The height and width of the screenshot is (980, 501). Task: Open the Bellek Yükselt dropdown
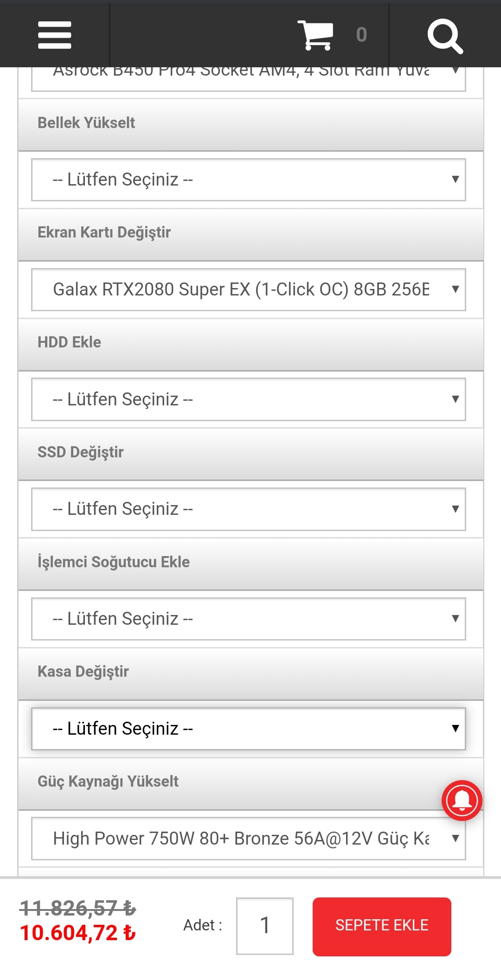pos(248,179)
